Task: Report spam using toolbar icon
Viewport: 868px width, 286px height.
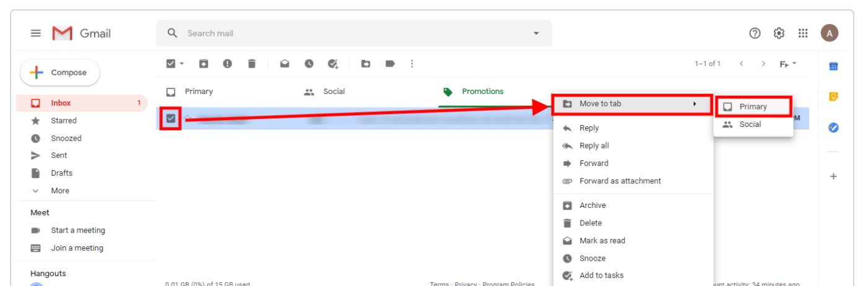Action: coord(227,63)
